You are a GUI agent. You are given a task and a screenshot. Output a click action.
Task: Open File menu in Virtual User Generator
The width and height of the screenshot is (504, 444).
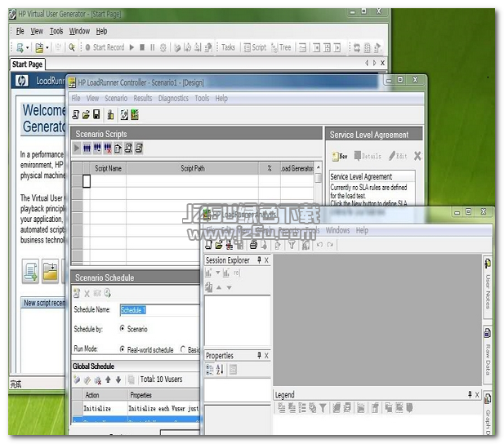20,31
